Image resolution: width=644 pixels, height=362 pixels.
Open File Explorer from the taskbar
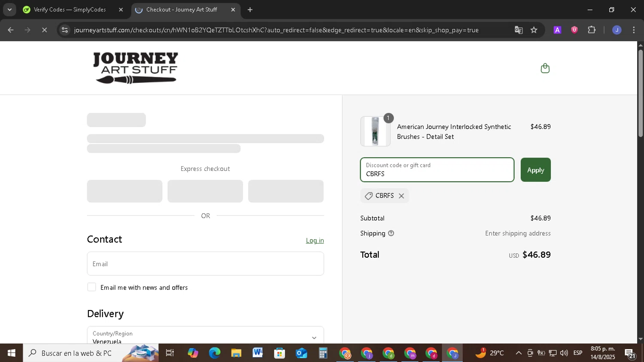tap(236, 353)
